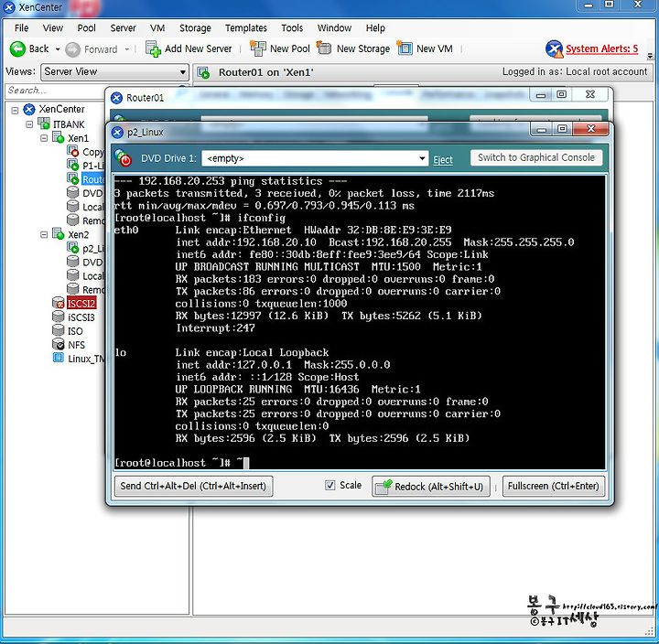Click the System Alerts warning icon
This screenshot has height=644, width=659.
554,48
